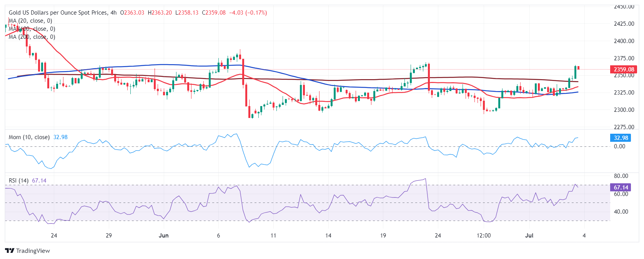Click the 2300.00 price axis label

coord(624,110)
